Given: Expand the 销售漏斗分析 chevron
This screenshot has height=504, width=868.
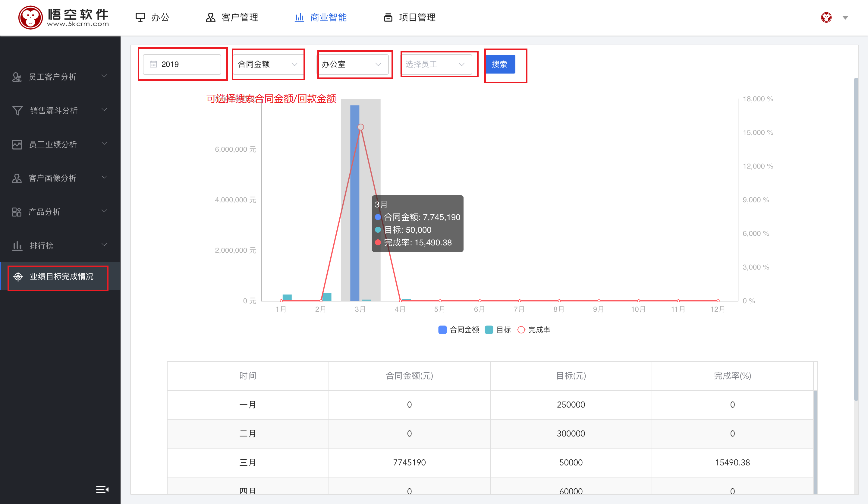Looking at the screenshot, I should 104,109.
